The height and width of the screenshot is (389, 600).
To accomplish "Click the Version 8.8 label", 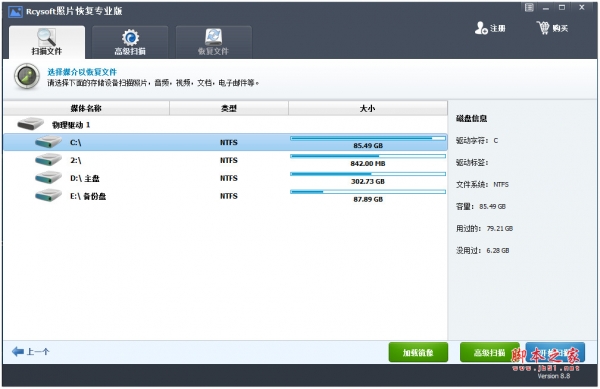I will 554,376.
